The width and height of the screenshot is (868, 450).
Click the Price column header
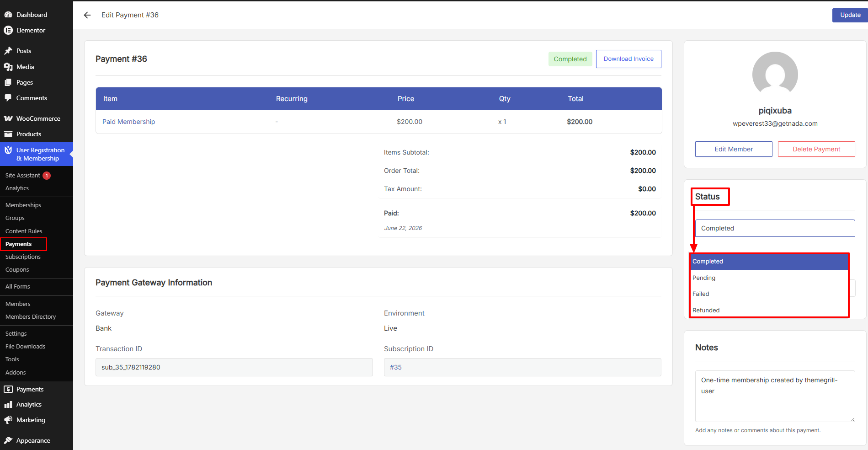[x=406, y=99]
